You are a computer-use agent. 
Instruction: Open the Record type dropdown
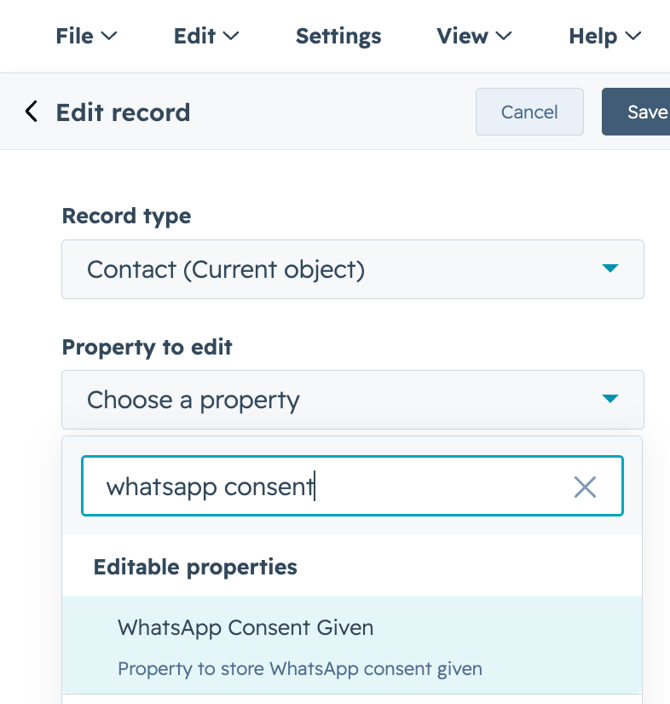(x=352, y=269)
